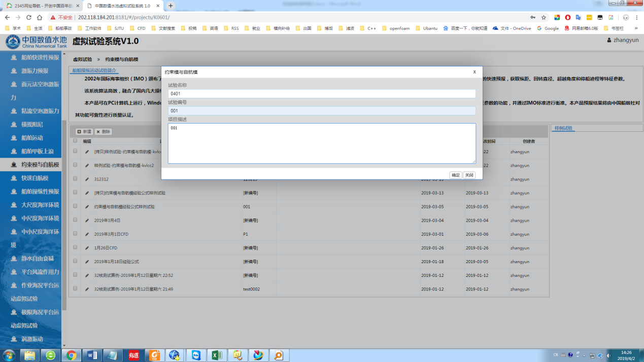Click the pencil edit icon for 312312
The height and width of the screenshot is (362, 644).
coord(87,179)
